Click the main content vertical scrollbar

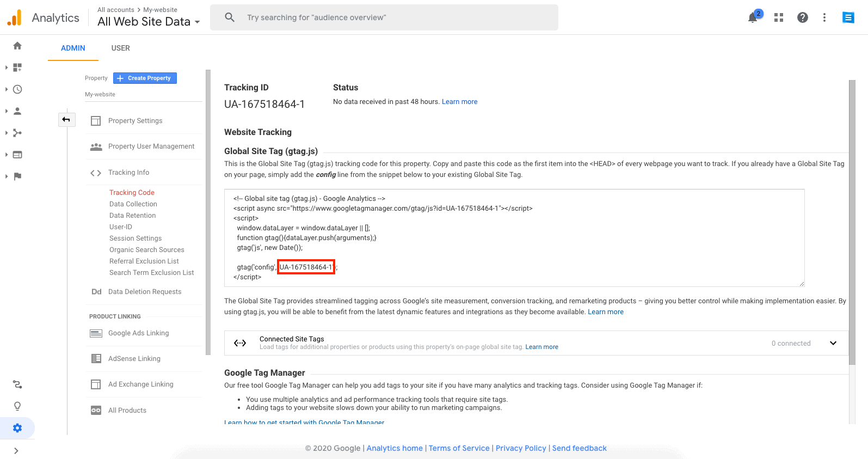click(852, 223)
